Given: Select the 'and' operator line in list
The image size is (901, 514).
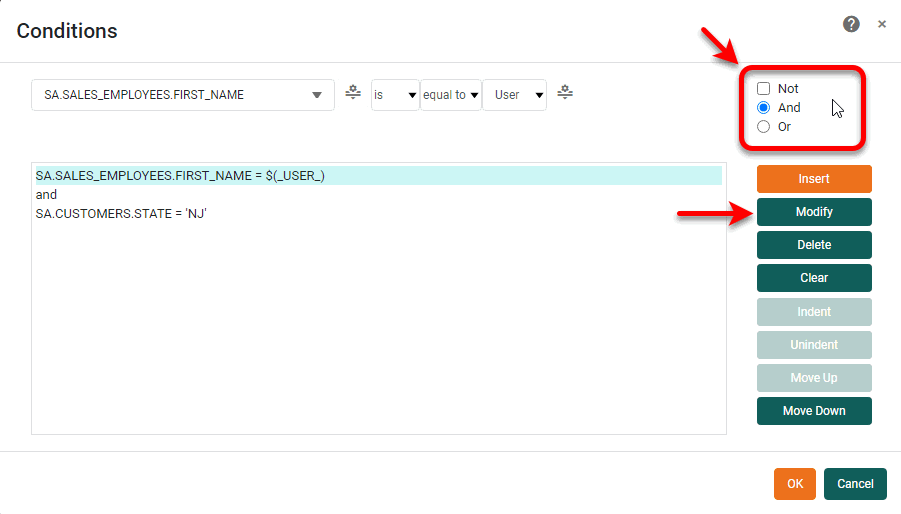Looking at the screenshot, I should click(47, 194).
